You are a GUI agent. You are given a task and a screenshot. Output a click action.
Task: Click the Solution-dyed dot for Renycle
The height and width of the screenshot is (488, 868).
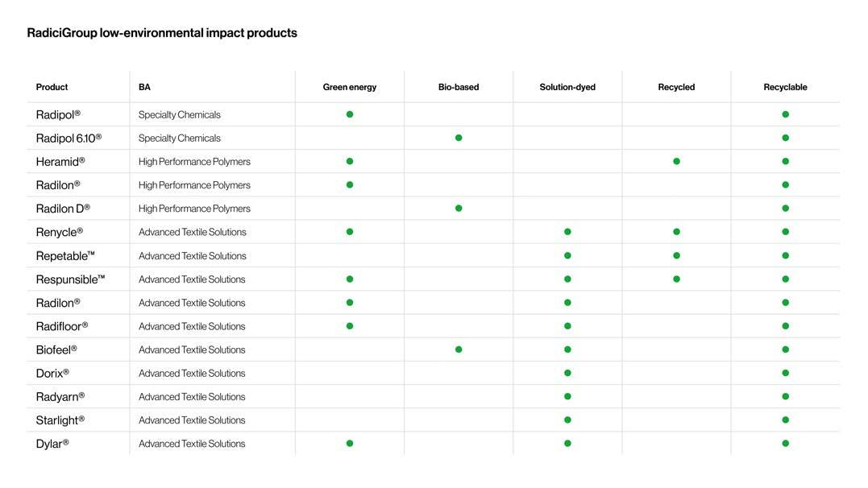pos(567,232)
